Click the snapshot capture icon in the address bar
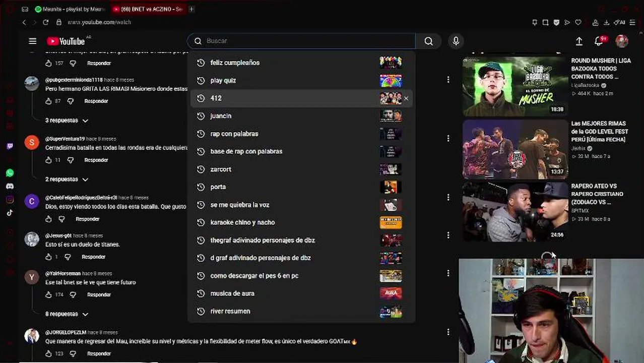The width and height of the screenshot is (644, 363). point(545,22)
